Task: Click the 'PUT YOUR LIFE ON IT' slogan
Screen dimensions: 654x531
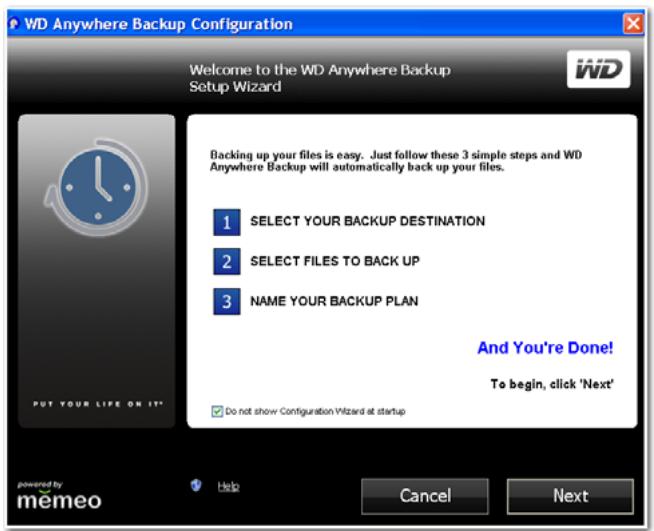Action: point(98,404)
